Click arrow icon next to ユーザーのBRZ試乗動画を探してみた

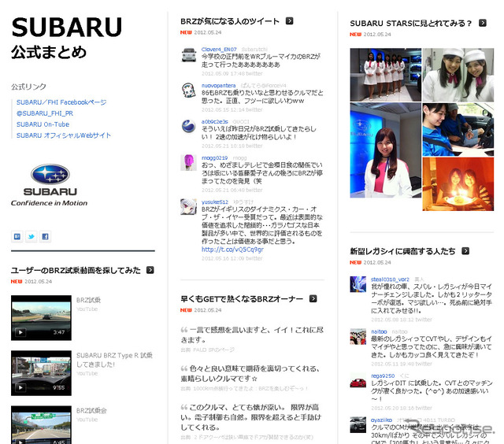pos(150,270)
